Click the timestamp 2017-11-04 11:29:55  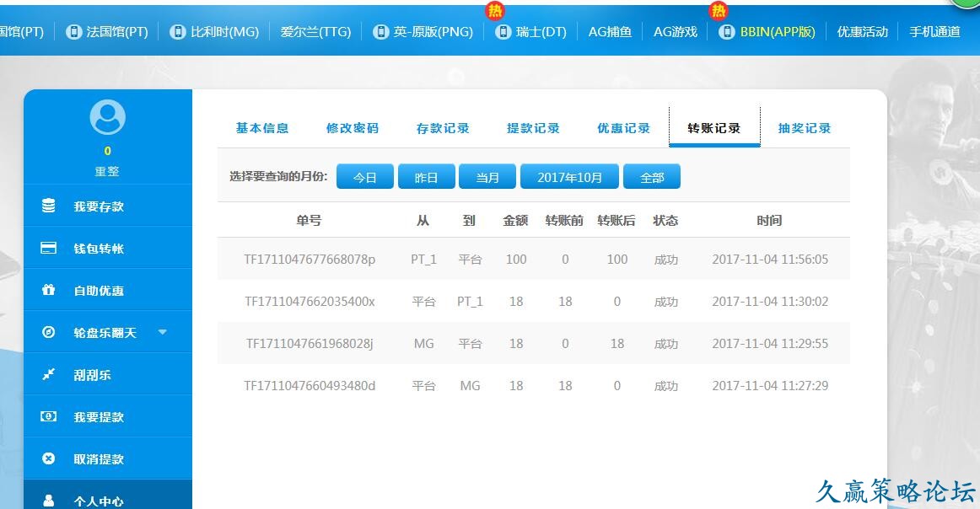770,344
